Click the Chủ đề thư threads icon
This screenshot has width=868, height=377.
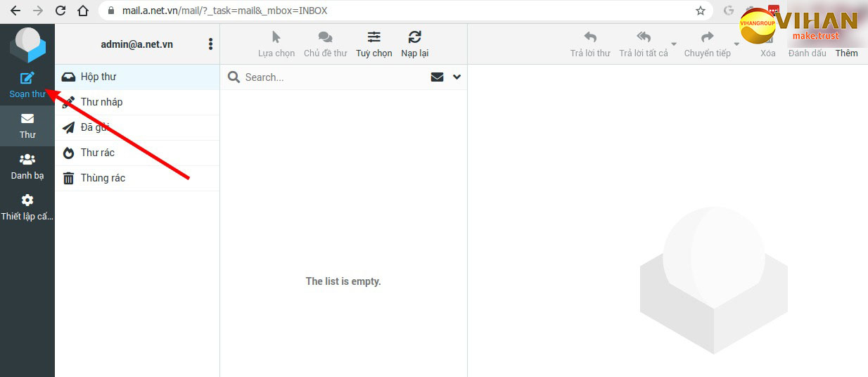pyautogui.click(x=325, y=43)
